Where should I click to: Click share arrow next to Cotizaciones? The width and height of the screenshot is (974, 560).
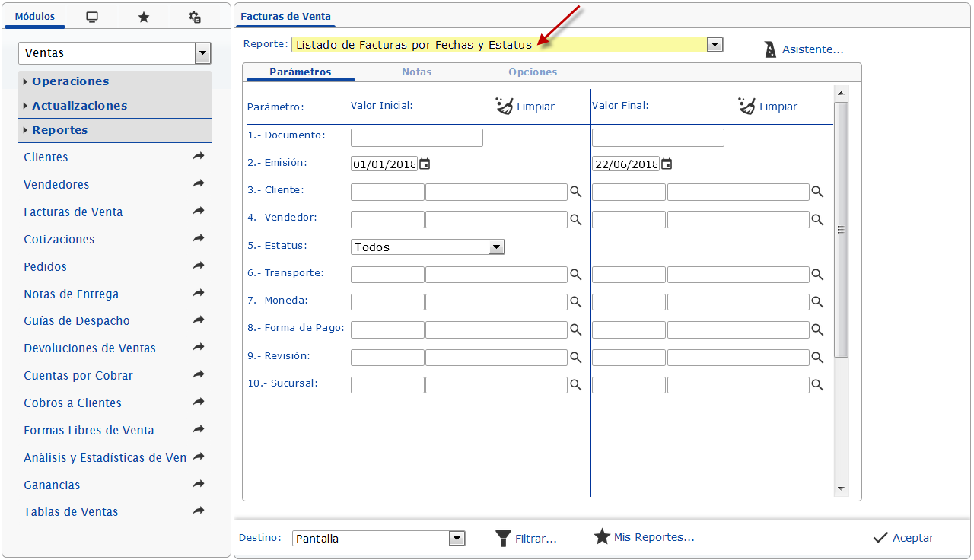point(199,238)
